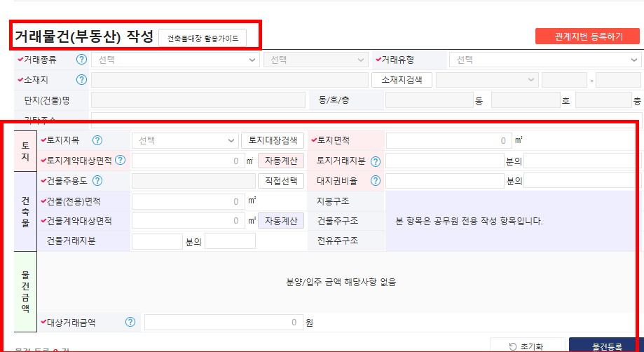
Task: Focus first lot number field after 소재지 dropdown
Action: [564, 80]
